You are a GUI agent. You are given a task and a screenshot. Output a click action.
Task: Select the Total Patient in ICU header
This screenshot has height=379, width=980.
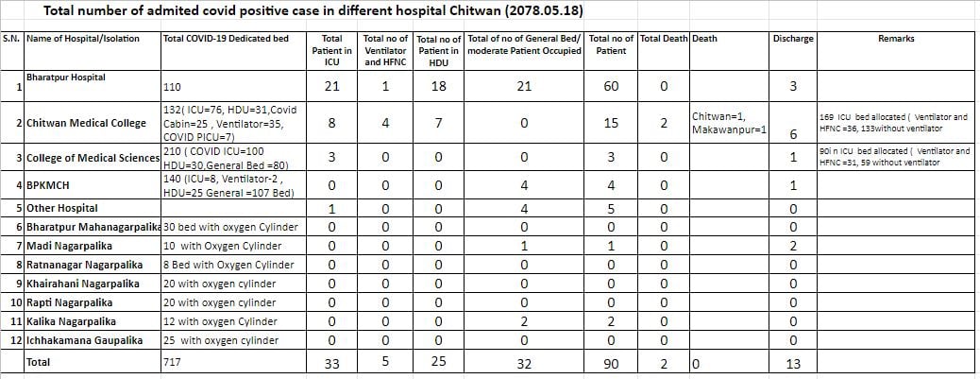coord(331,50)
